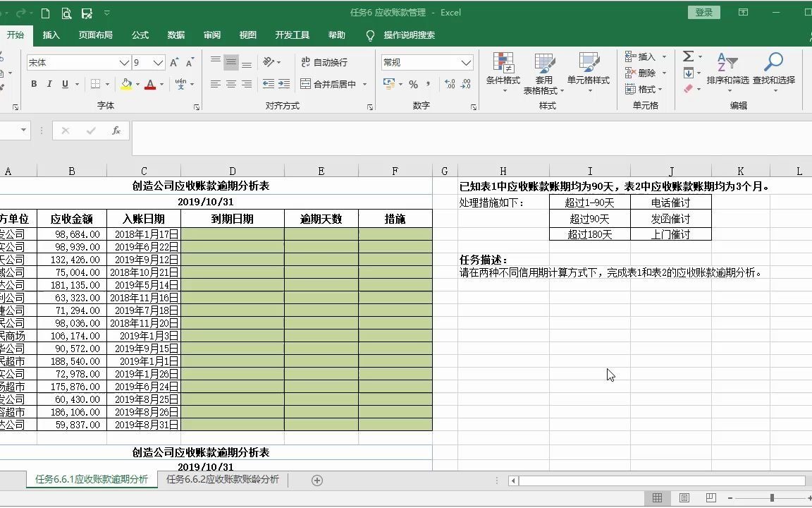This screenshot has width=812, height=508.
Task: Switch to 开发工具 ribbon tab
Action: [x=292, y=35]
